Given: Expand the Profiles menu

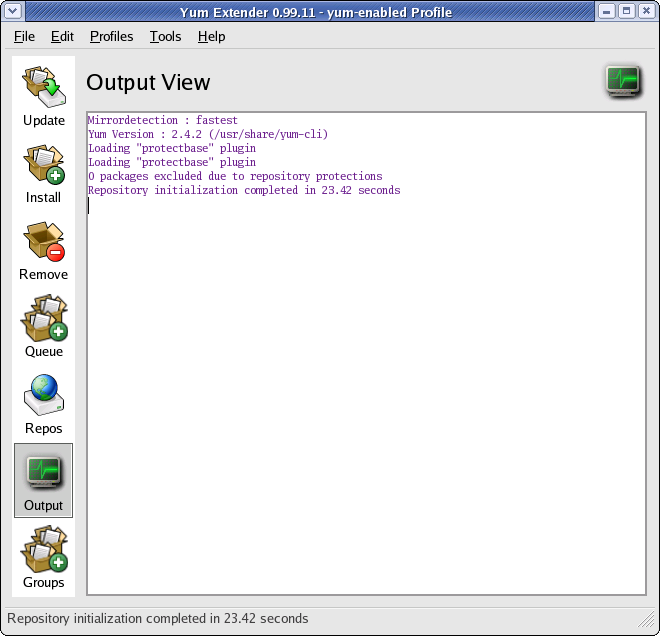Looking at the screenshot, I should (x=111, y=36).
